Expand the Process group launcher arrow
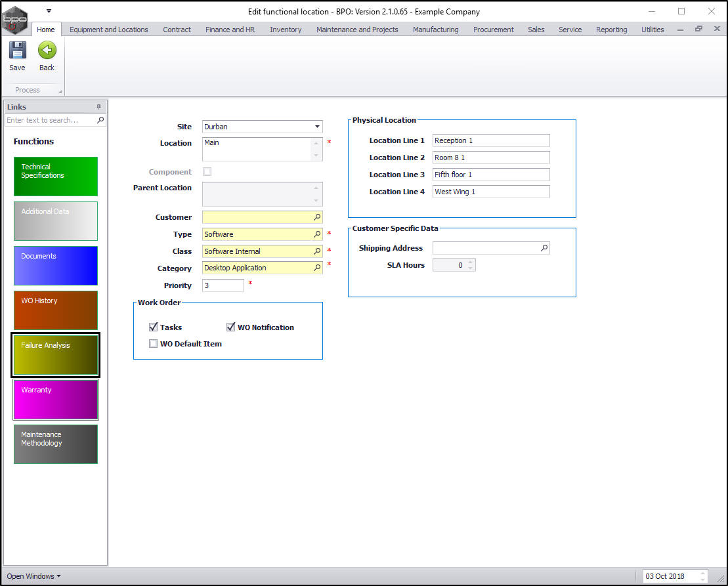Image resolution: width=728 pixels, height=586 pixels. (x=60, y=91)
